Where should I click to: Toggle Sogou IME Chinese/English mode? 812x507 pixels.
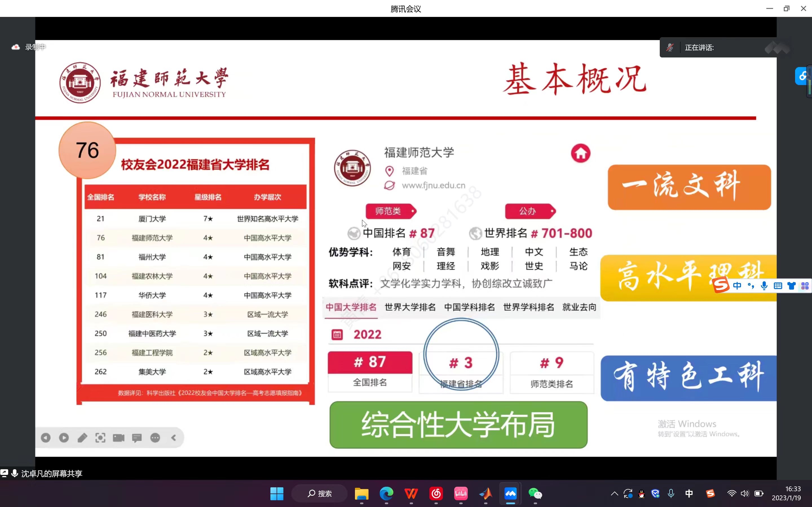[x=737, y=286]
